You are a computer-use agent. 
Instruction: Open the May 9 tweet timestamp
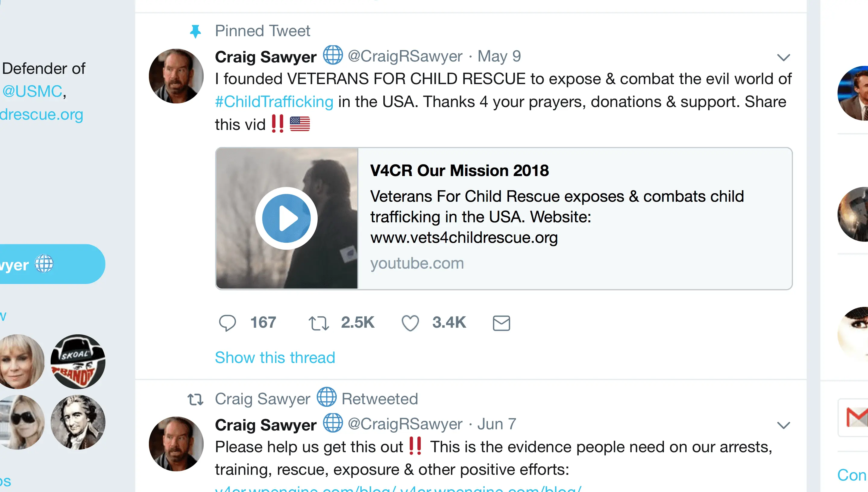(x=499, y=56)
